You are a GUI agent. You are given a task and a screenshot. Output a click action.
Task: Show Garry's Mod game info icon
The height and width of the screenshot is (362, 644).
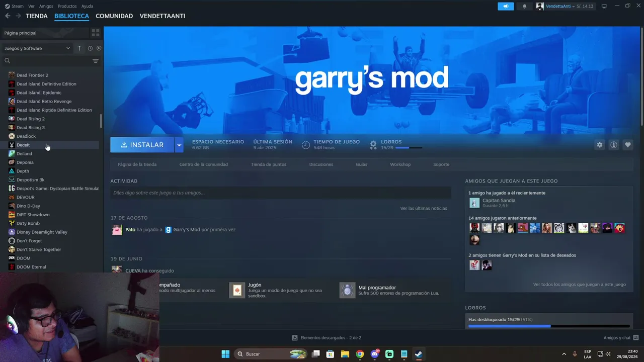(613, 145)
